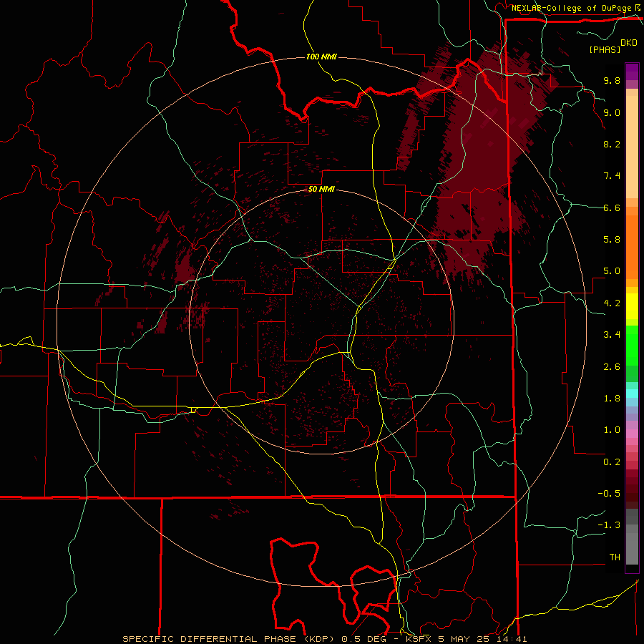Click the 9.0 scale value
This screenshot has height=644, width=644.
tap(612, 112)
